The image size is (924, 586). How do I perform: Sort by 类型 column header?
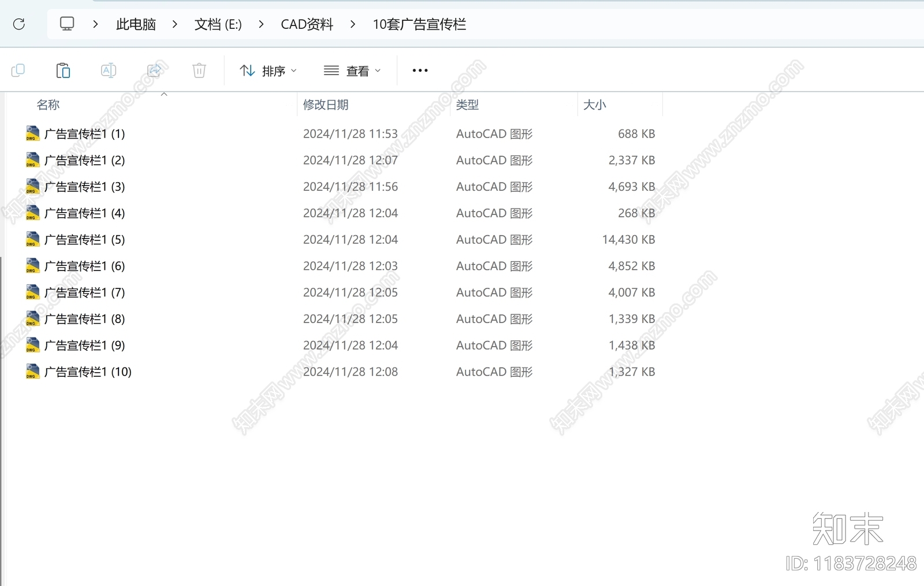pos(467,105)
